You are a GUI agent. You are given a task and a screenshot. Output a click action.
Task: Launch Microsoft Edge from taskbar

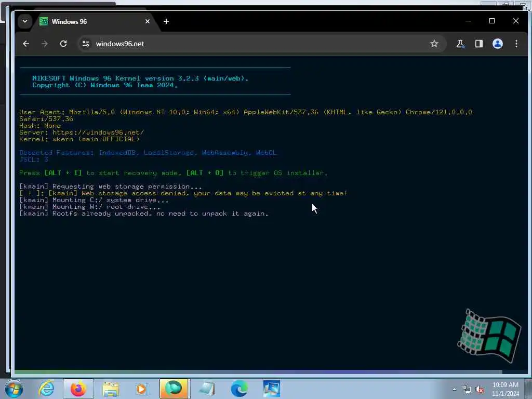[239, 389]
